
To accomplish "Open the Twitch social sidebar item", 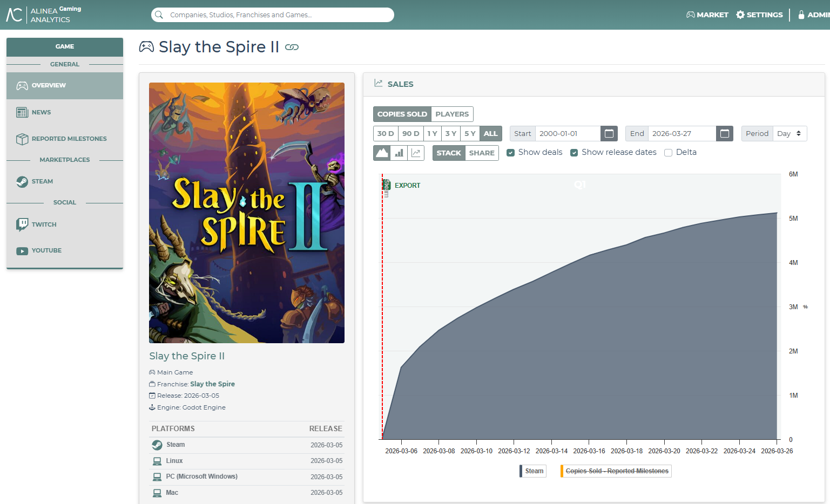I will tap(65, 224).
